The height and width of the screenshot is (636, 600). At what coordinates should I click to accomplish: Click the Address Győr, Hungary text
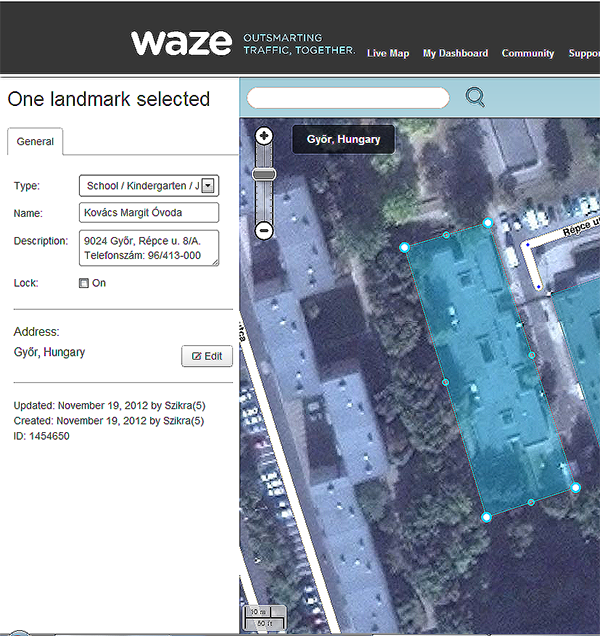(x=49, y=352)
